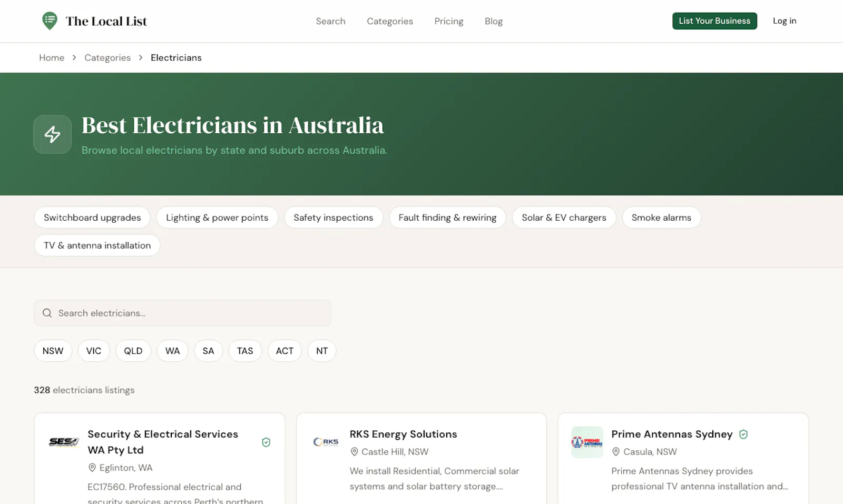The image size is (843, 504).
Task: Click the lightning bolt electricians category icon
Action: (52, 134)
